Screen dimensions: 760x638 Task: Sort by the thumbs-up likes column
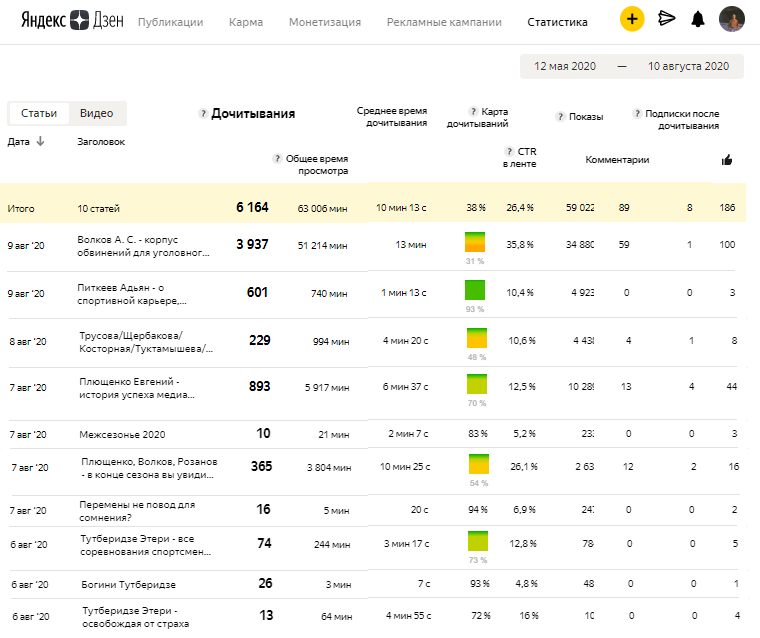pyautogui.click(x=727, y=160)
